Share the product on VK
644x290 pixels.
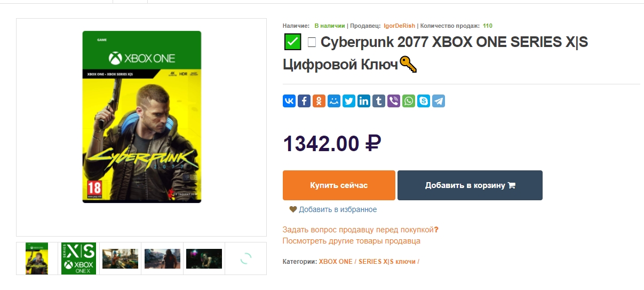click(289, 101)
